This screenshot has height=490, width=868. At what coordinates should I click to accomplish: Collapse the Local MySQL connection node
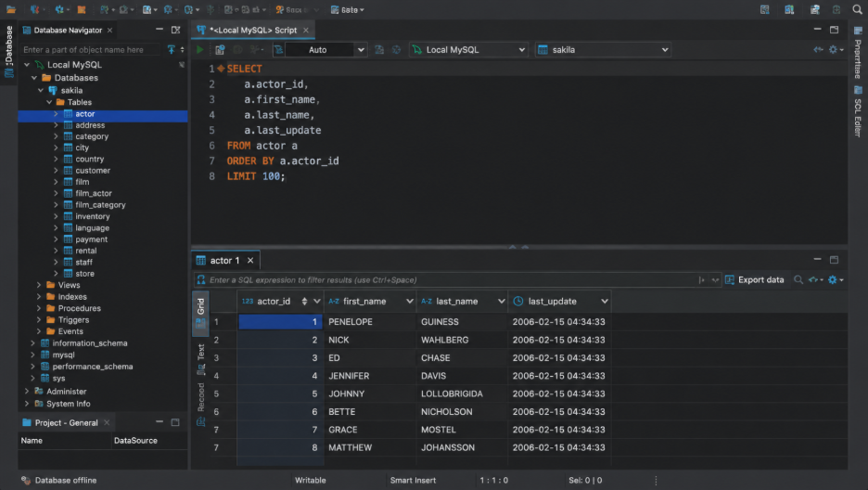click(x=27, y=65)
